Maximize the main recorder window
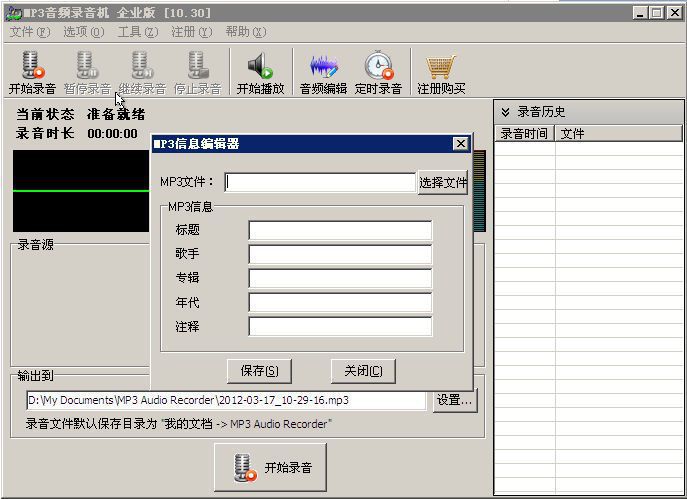This screenshot has width=687, height=499. 656,13
